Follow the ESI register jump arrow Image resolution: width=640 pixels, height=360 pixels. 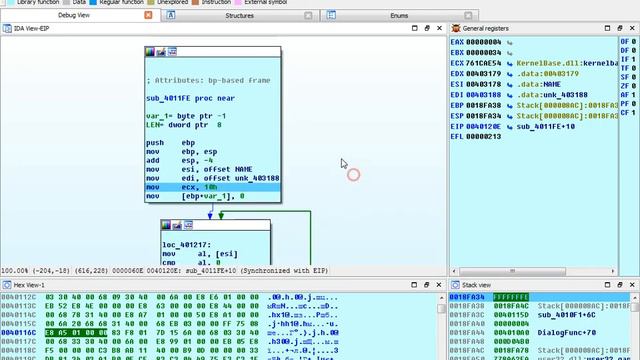[x=510, y=84]
